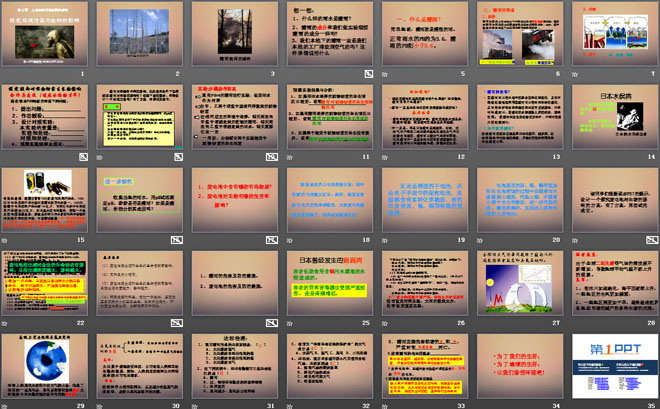The height and width of the screenshot is (409, 660).
Task: Select slide 27 with the polar bear illustration
Action: [x=520, y=282]
